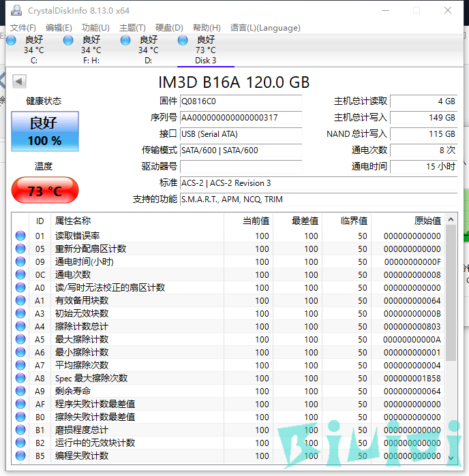469x476 pixels.
Task: Click the status orb for drive F: H:
Action: (68, 40)
